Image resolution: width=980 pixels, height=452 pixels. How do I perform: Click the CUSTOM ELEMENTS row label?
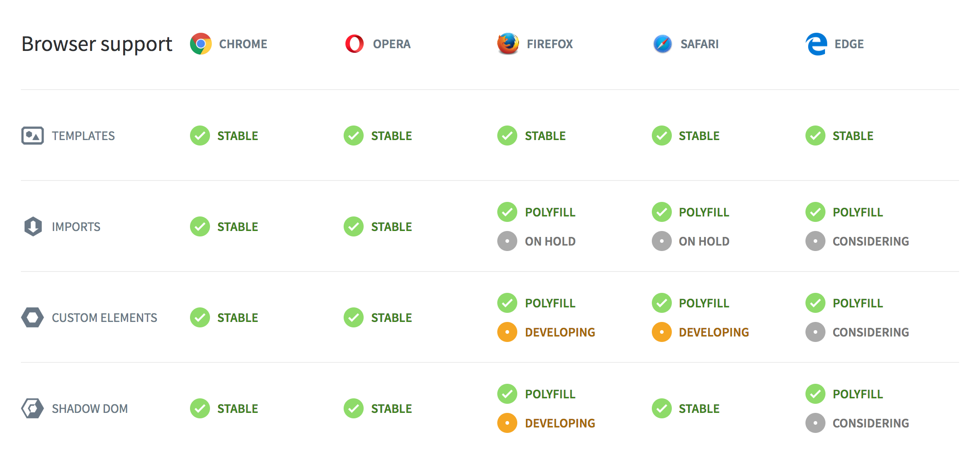coord(105,318)
